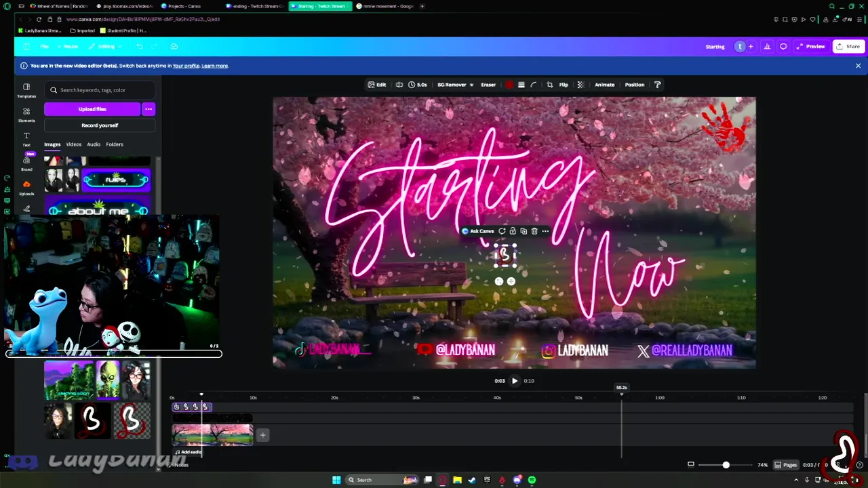The width and height of the screenshot is (868, 488).
Task: Click the Record yourself button
Action: tap(100, 125)
